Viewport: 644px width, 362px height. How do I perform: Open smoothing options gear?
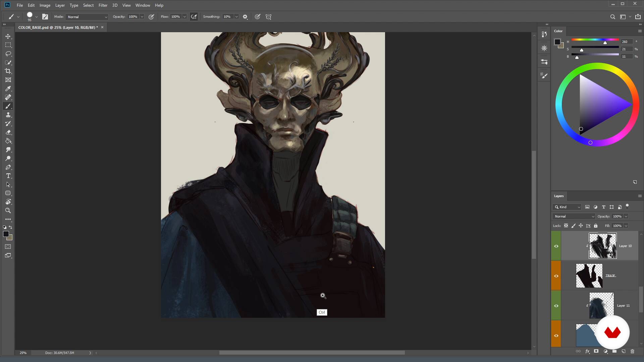245,17
